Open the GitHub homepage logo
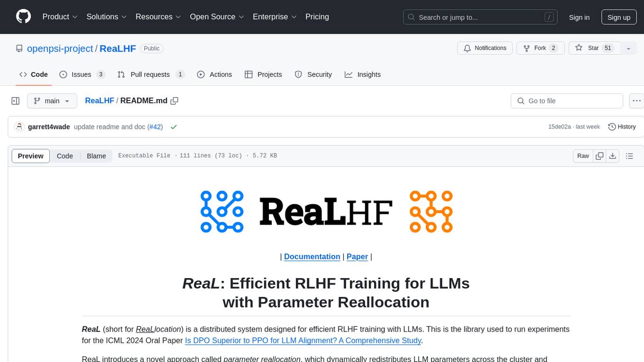This screenshot has width=644, height=362. 24,17
